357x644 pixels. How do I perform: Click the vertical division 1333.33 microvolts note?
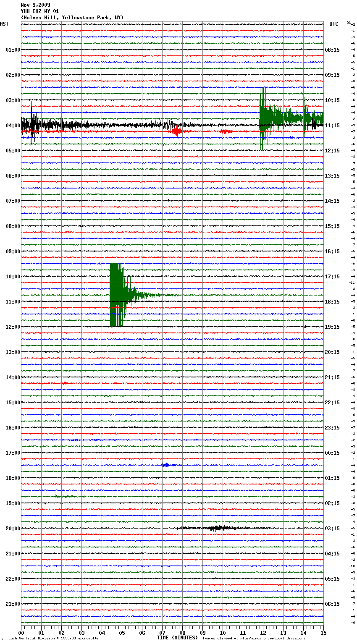point(53,638)
